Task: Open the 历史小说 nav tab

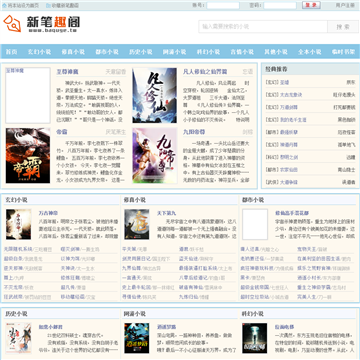Action: point(141,52)
